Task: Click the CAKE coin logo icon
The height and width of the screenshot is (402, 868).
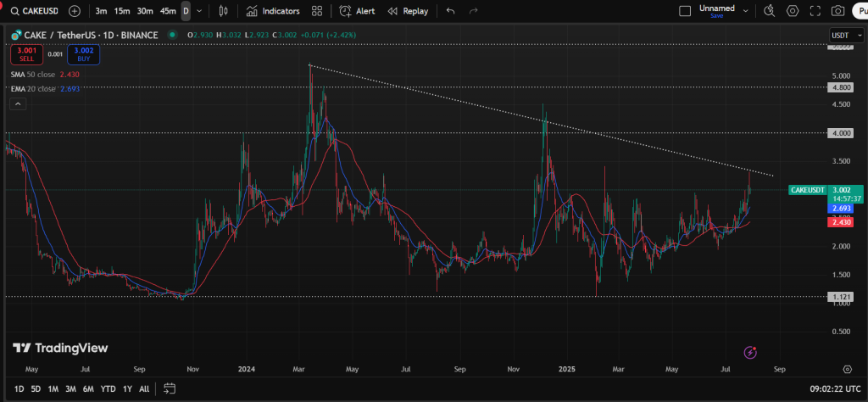Action: coord(16,36)
